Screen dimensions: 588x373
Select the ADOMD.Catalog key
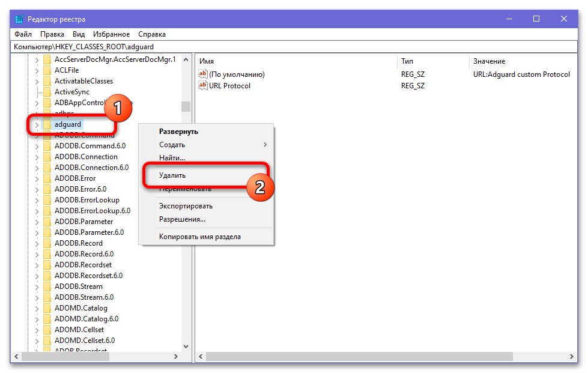pyautogui.click(x=81, y=308)
